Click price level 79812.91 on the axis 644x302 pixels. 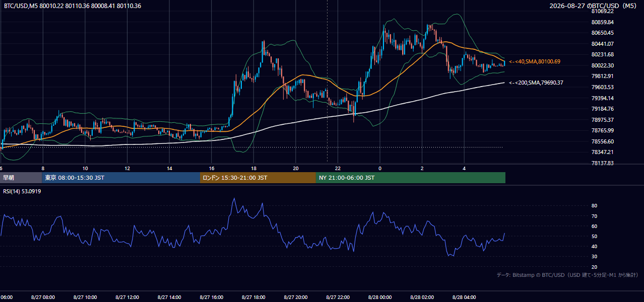pos(602,76)
